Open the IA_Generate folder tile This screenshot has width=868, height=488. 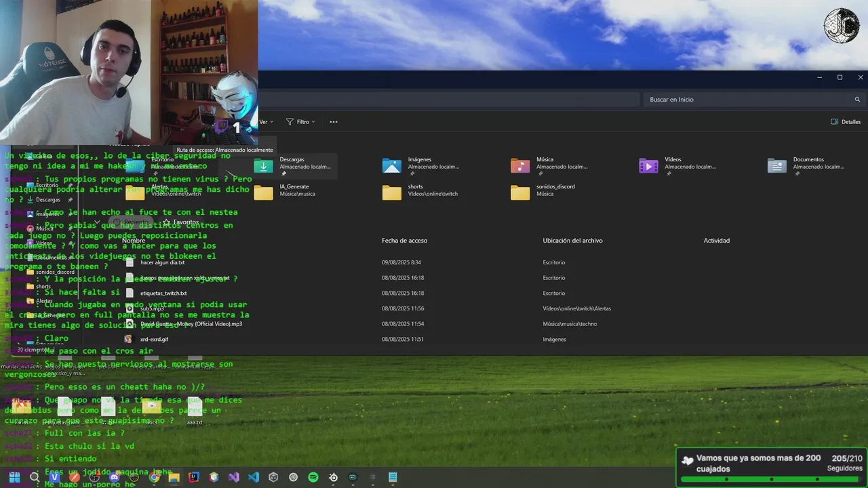(295, 192)
